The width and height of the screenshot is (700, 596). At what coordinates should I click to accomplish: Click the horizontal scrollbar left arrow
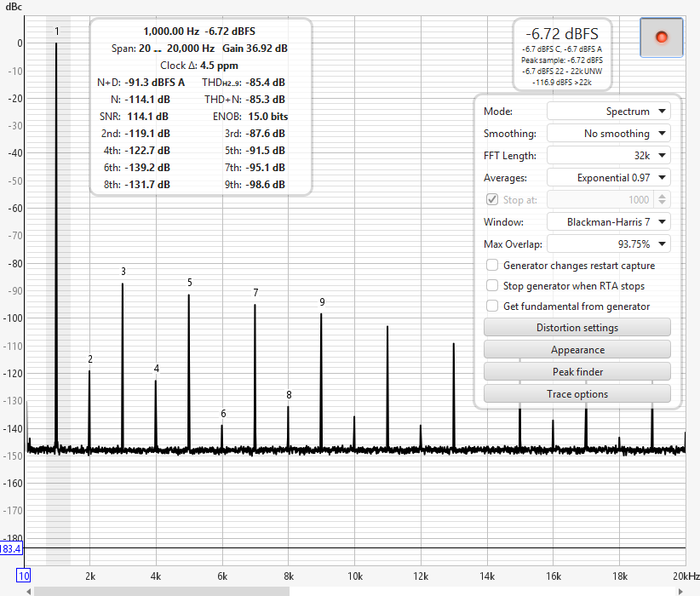point(29,592)
